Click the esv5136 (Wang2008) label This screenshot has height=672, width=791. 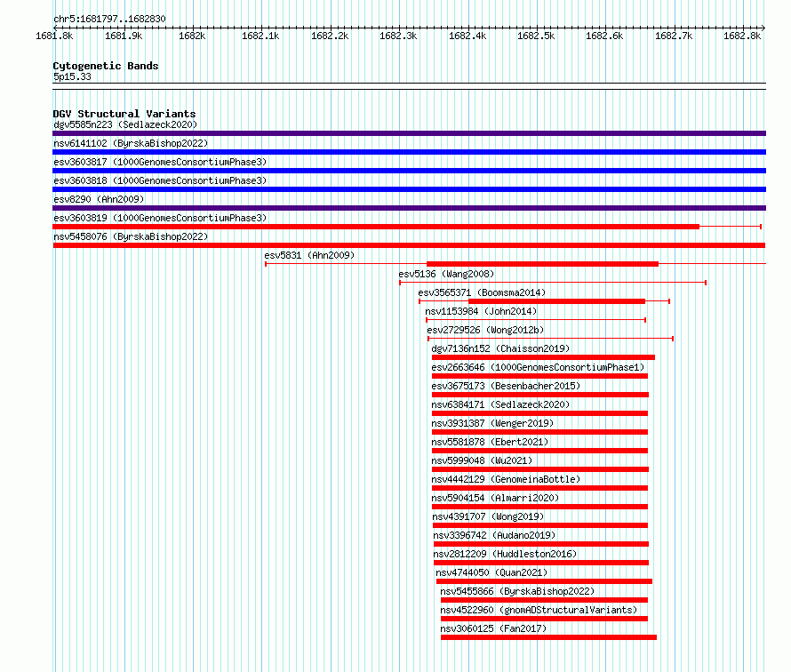446,274
